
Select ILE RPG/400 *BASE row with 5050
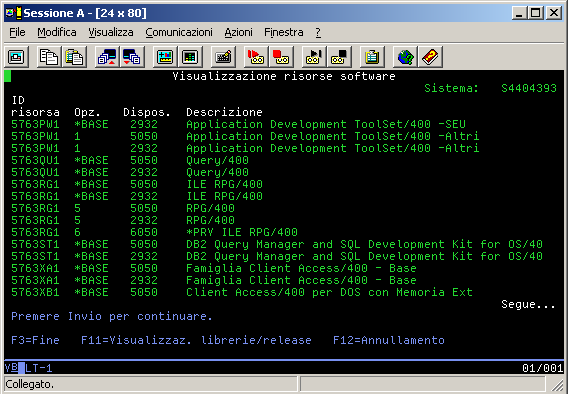tap(137, 184)
